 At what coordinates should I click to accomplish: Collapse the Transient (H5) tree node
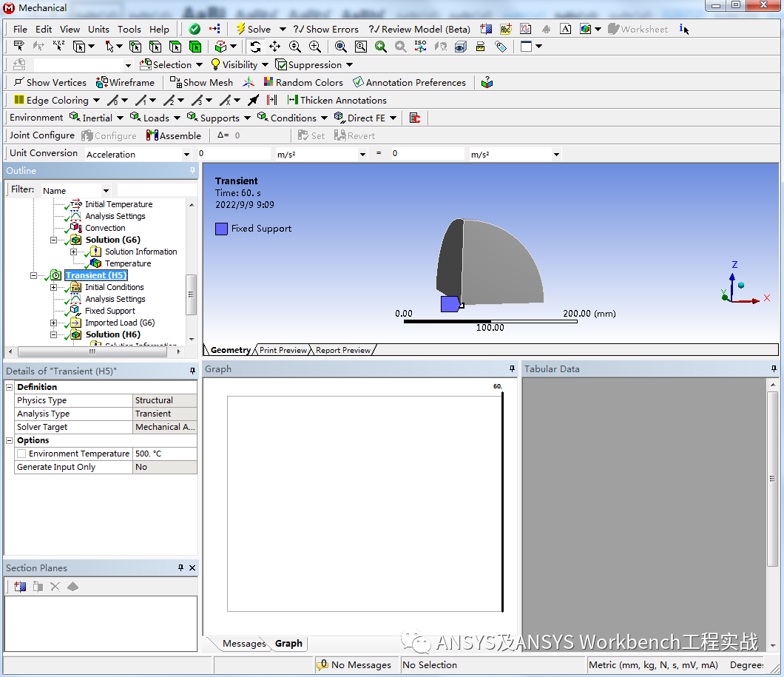[x=33, y=275]
